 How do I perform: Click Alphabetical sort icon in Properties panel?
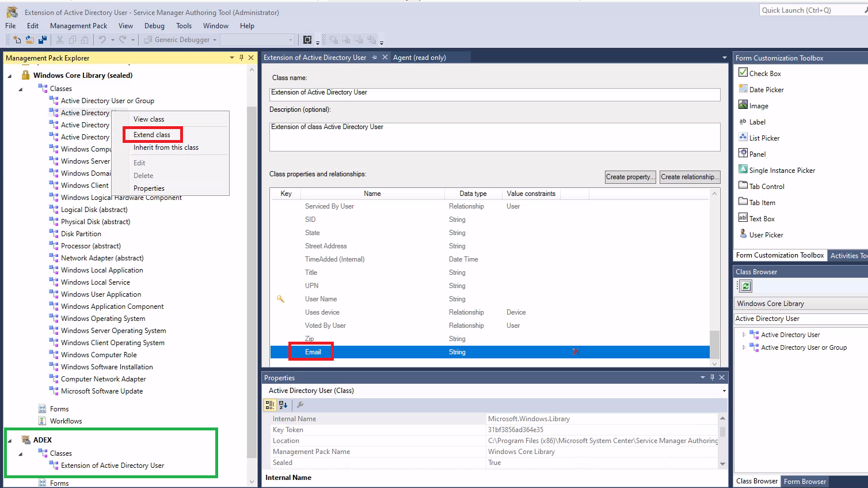tap(283, 405)
